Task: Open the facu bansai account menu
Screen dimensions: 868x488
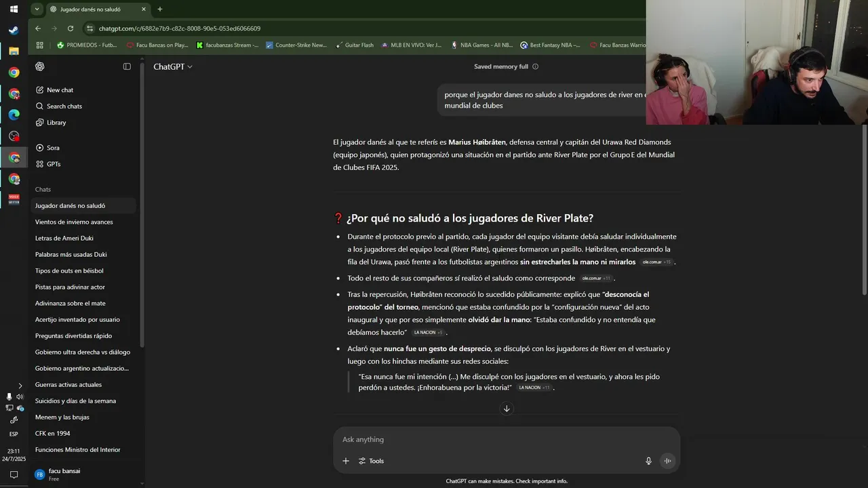Action: [84, 474]
